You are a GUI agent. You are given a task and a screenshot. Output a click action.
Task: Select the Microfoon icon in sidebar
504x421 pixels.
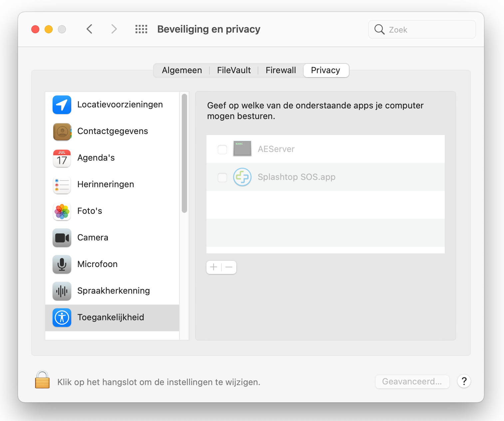coord(62,264)
